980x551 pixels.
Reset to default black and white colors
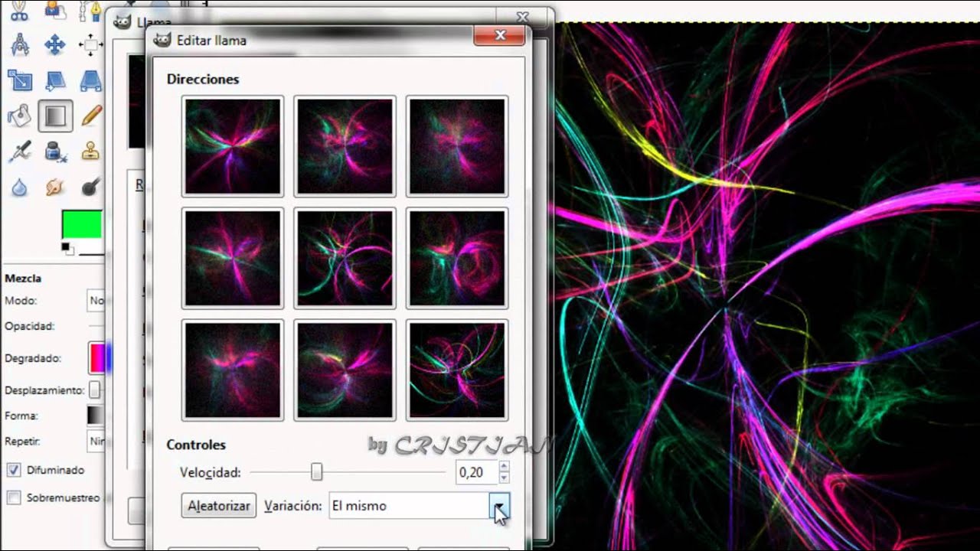tap(67, 247)
